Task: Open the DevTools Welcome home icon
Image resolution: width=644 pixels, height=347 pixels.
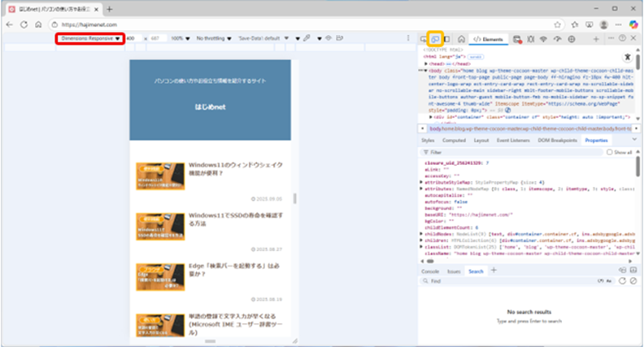Action: (461, 39)
